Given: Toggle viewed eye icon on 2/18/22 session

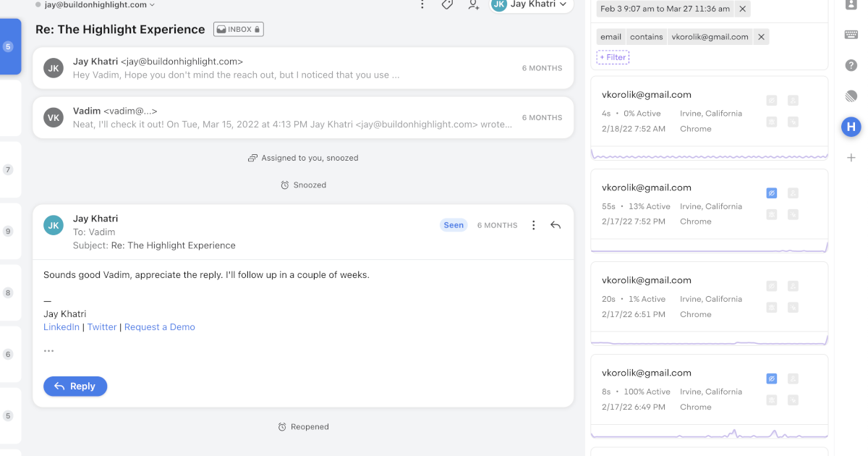Looking at the screenshot, I should pos(772,101).
